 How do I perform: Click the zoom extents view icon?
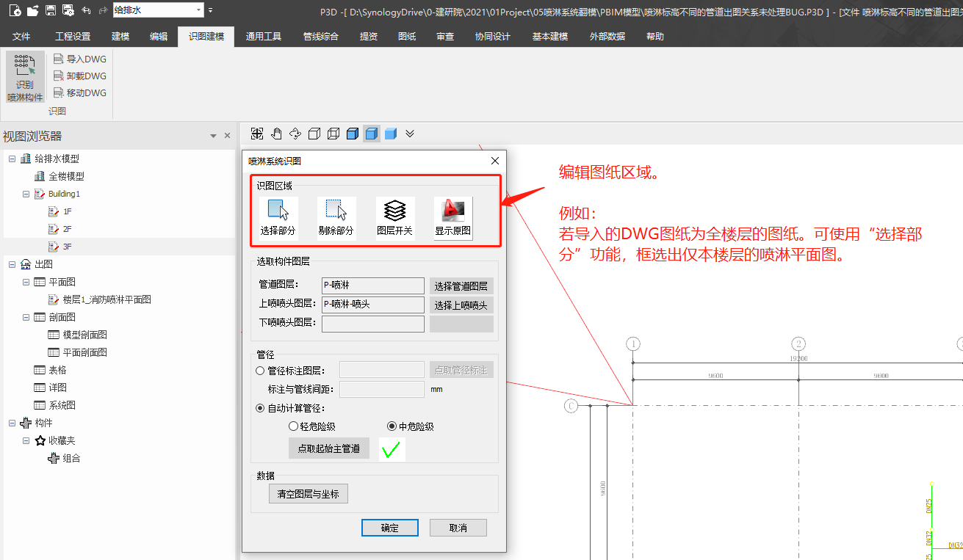point(257,134)
